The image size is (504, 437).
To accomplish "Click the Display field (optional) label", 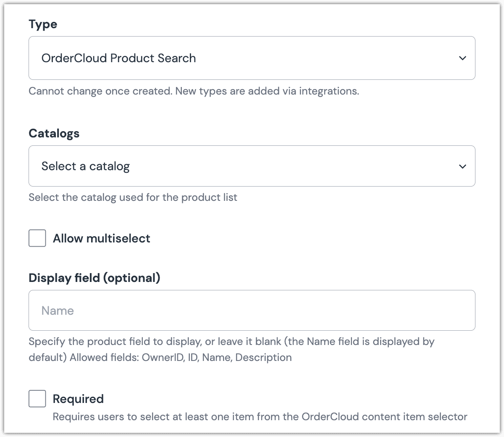I will [94, 278].
